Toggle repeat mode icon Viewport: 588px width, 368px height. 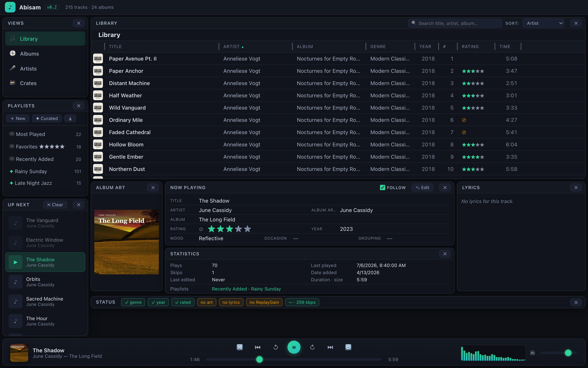point(348,347)
